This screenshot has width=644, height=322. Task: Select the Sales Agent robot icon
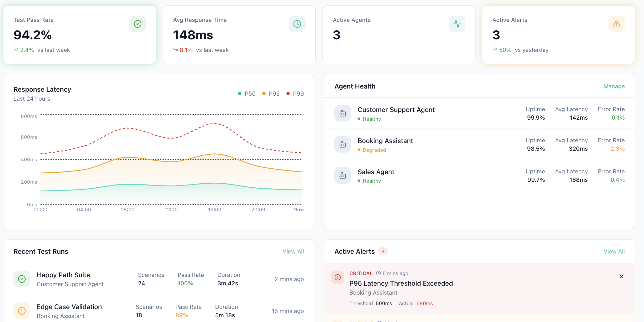[x=343, y=175]
